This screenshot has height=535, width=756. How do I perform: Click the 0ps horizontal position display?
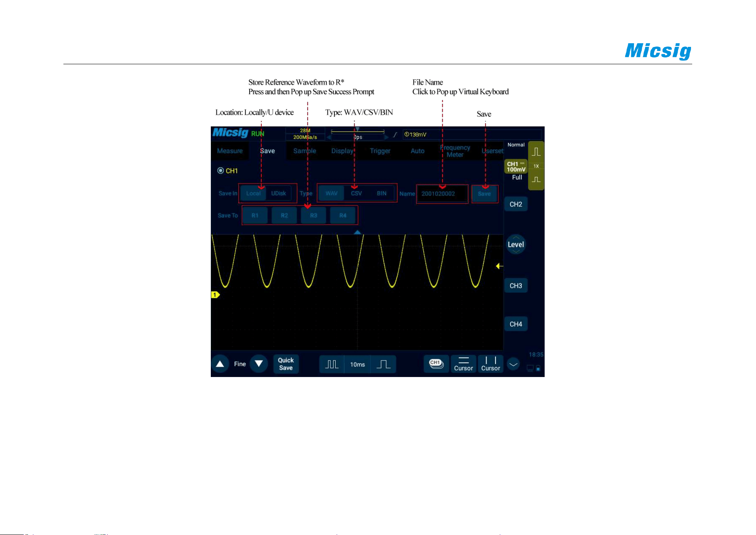pos(358,137)
